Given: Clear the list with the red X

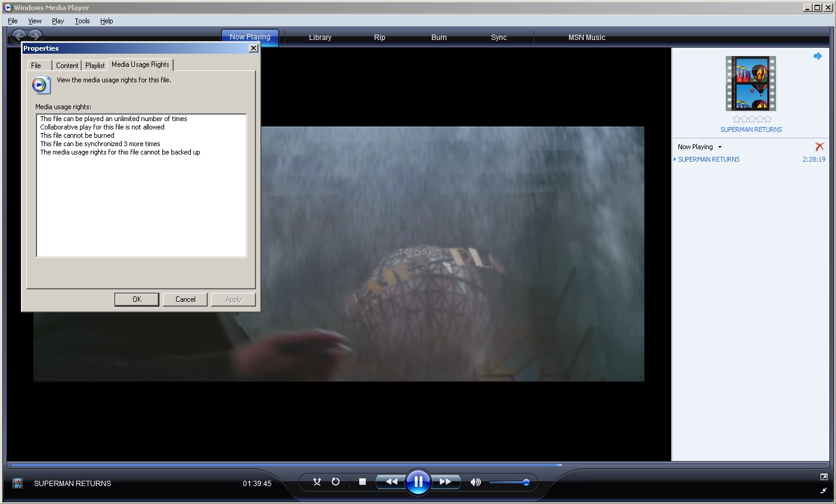Looking at the screenshot, I should pos(819,147).
